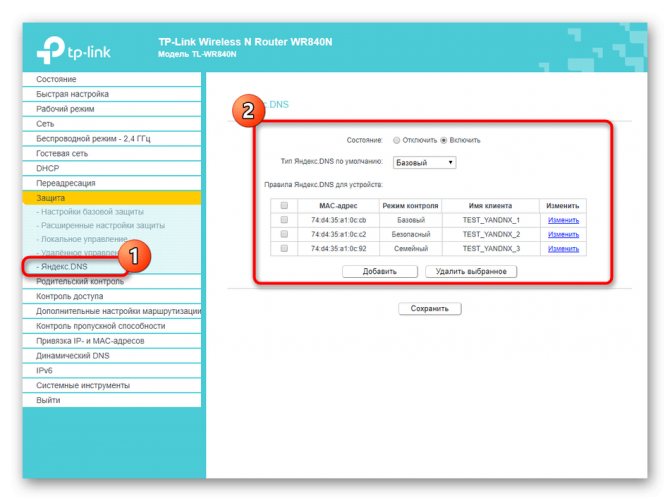Screen dimensions: 670x501
Task: Open Переадресация settings
Action: pyautogui.click(x=112, y=183)
